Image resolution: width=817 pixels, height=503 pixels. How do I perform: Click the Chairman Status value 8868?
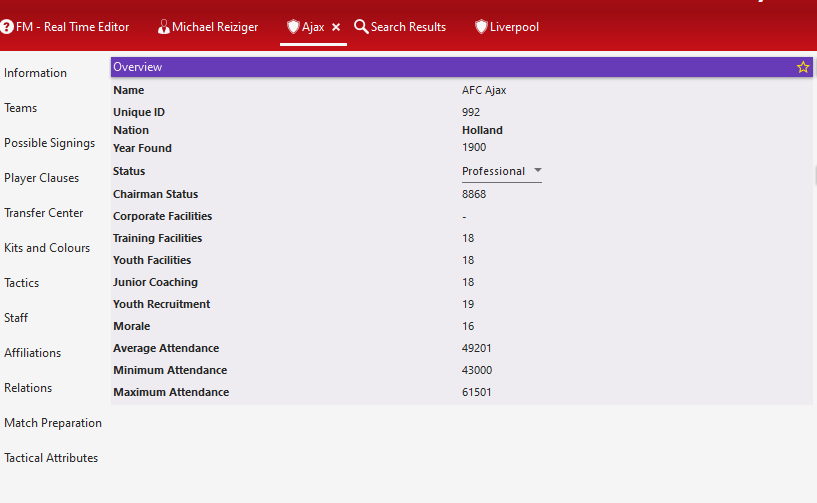474,194
